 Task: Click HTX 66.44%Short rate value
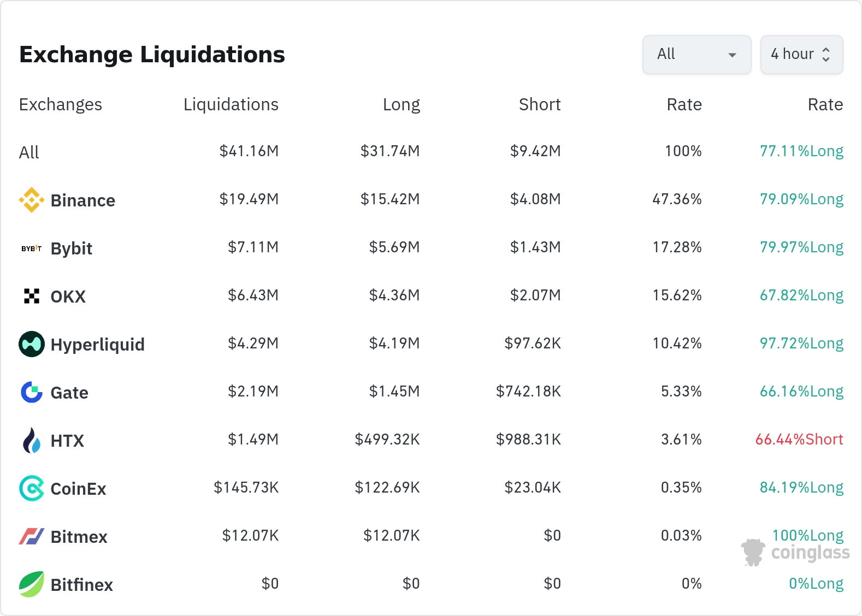pyautogui.click(x=799, y=440)
